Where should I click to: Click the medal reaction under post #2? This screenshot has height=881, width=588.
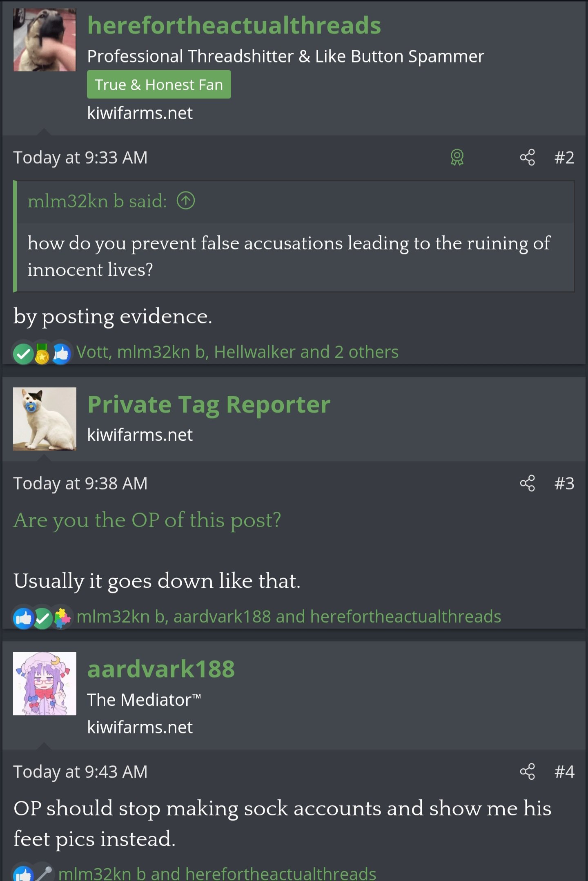coord(42,354)
